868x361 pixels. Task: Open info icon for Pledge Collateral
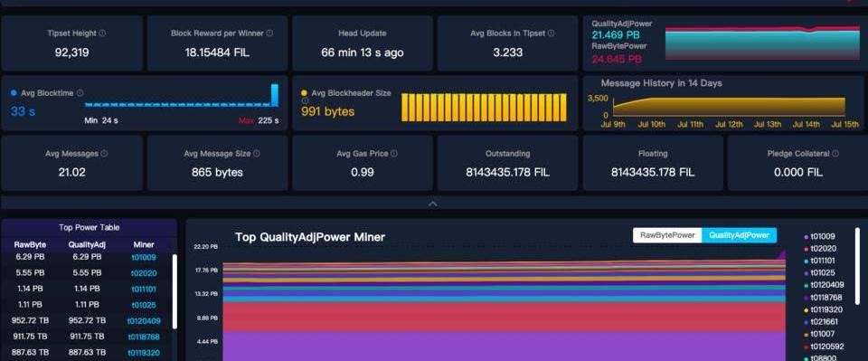pos(835,154)
